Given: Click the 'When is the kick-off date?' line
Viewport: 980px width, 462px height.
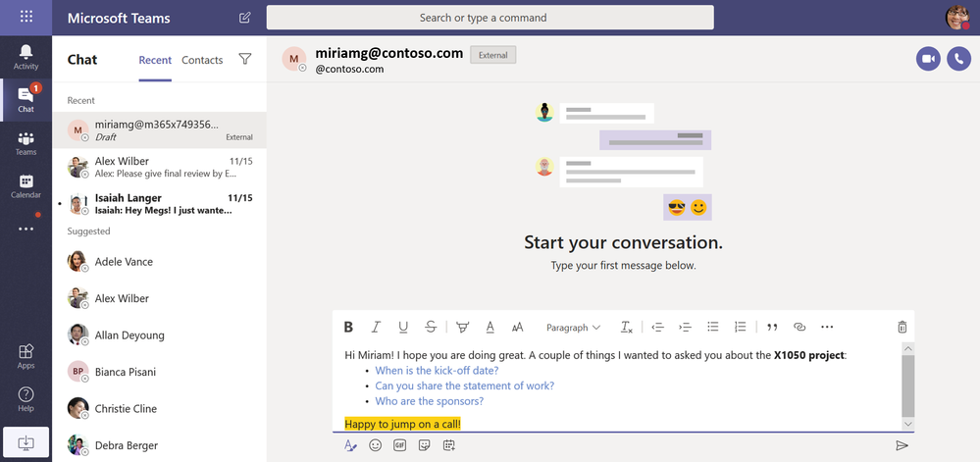Looking at the screenshot, I should pos(437,370).
